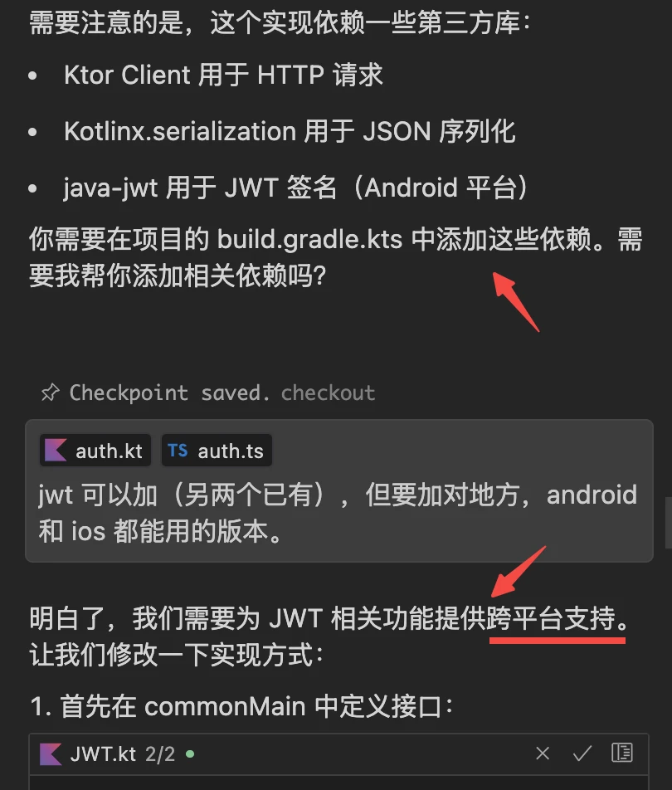The width and height of the screenshot is (672, 790).
Task: Accept JWT.kt changes with the checkmark icon
Action: (582, 753)
